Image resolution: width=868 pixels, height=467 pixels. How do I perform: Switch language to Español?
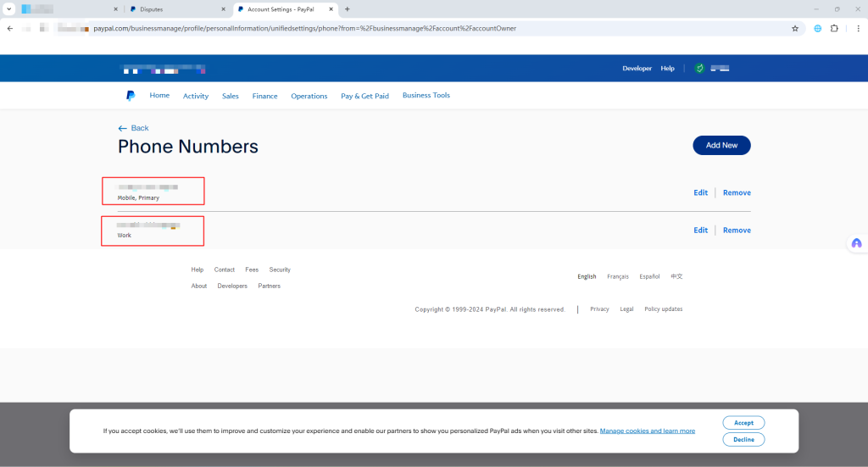649,276
